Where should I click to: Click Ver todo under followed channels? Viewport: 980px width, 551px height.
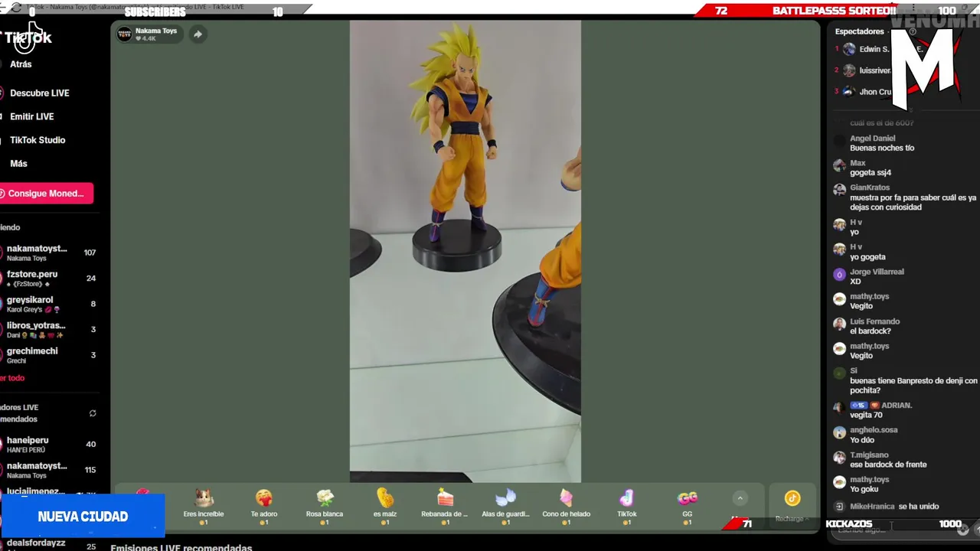click(x=13, y=378)
